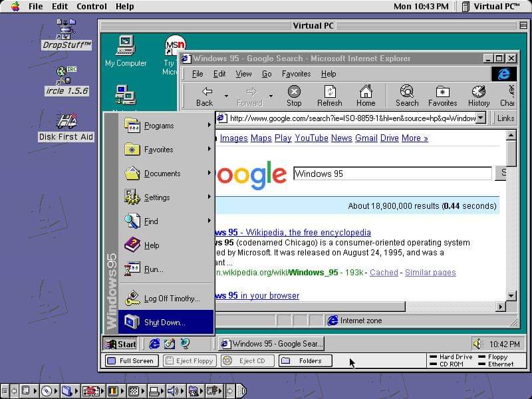Go to the Home page via toolbar
Image resolution: width=532 pixels, height=399 pixels.
click(366, 96)
